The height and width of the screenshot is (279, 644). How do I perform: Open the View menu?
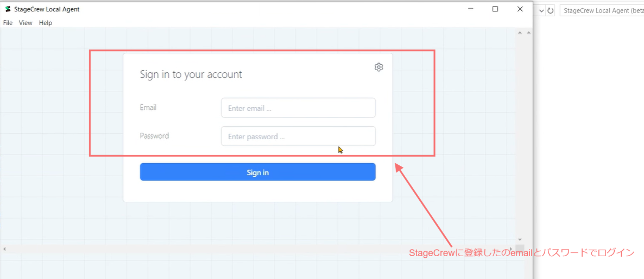tap(26, 23)
